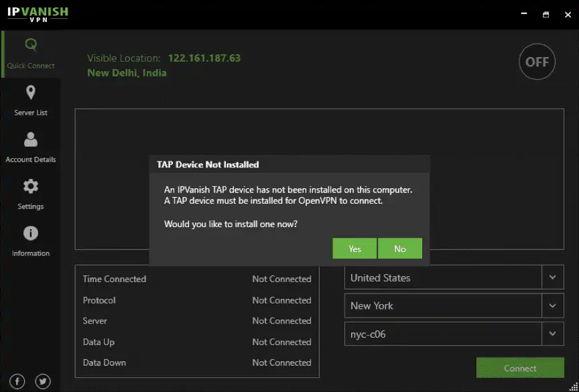Screen dimensions: 579x392
Task: Click the green Connect button
Action: (x=520, y=368)
